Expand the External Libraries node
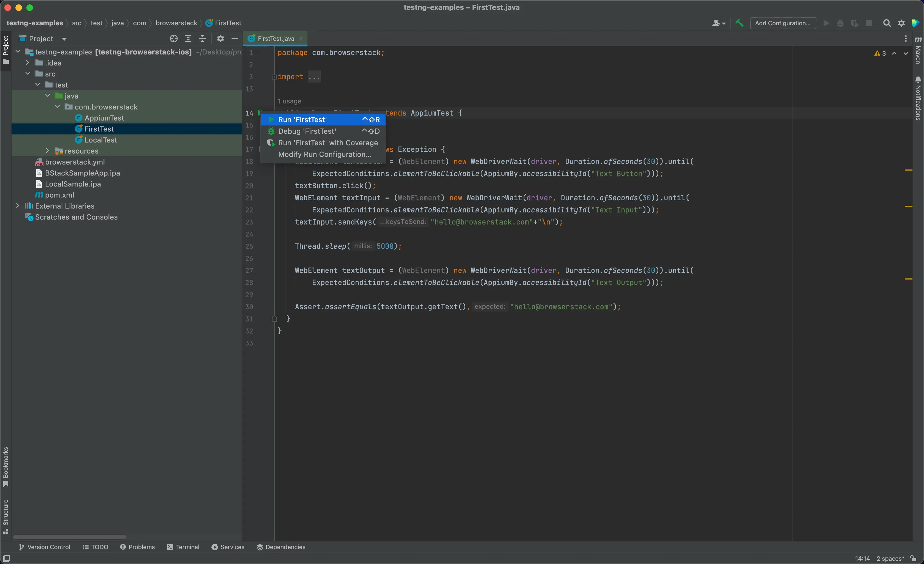Viewport: 924px width, 564px height. pos(18,206)
